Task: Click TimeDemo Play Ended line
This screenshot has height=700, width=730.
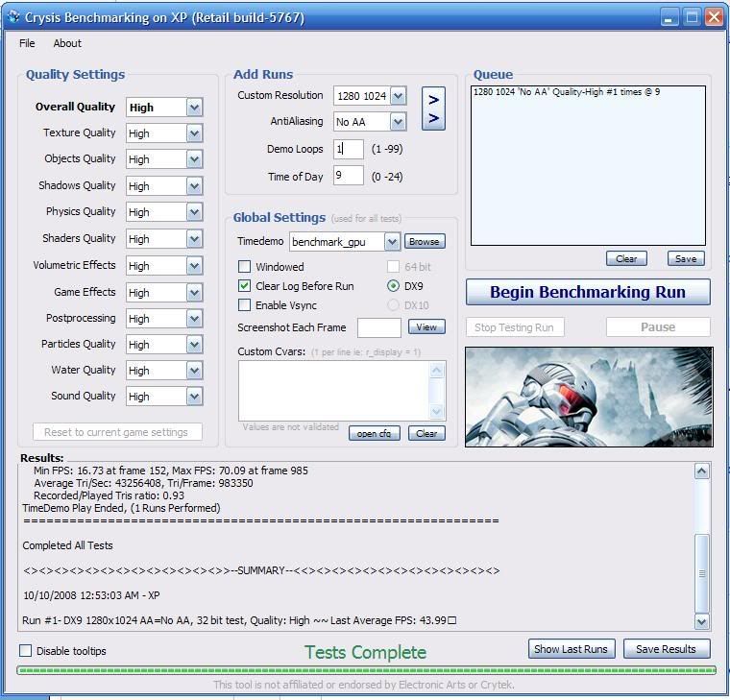Action: click(121, 508)
